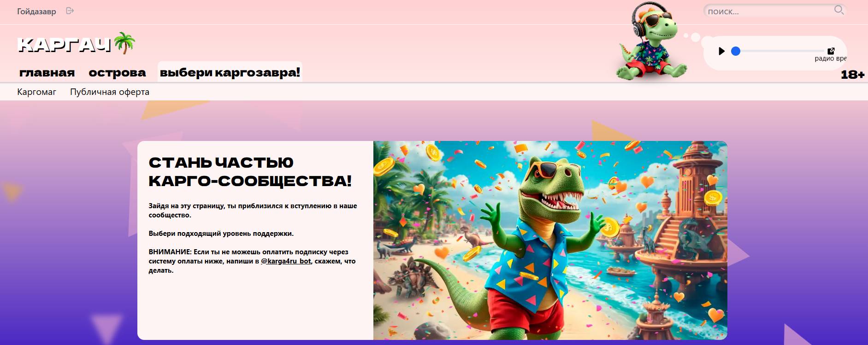
Task: Click the dancing dinosaur beach banner image
Action: click(550, 240)
